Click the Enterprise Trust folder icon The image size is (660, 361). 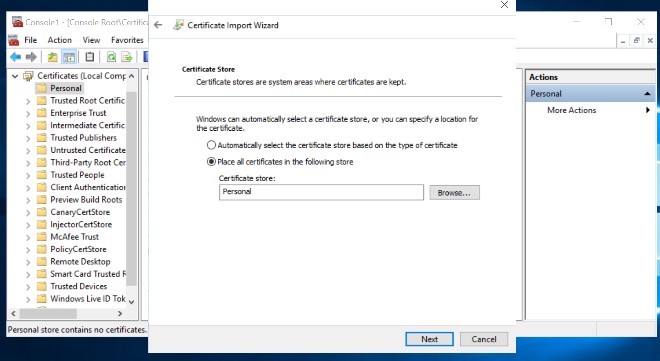[41, 113]
